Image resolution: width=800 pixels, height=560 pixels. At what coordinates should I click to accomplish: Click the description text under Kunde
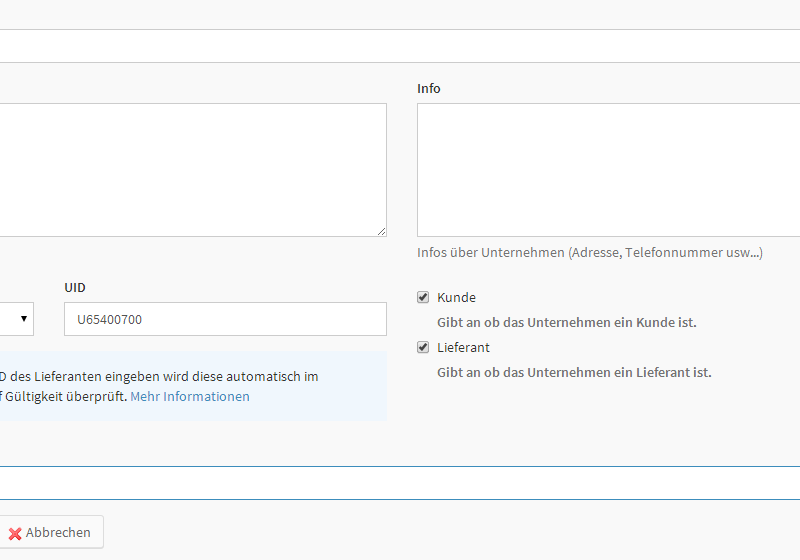tap(566, 323)
